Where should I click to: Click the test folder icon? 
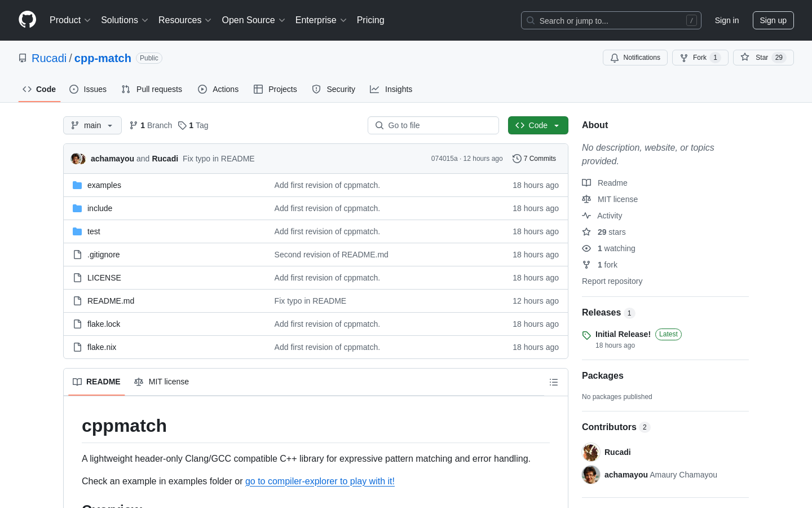pos(77,231)
